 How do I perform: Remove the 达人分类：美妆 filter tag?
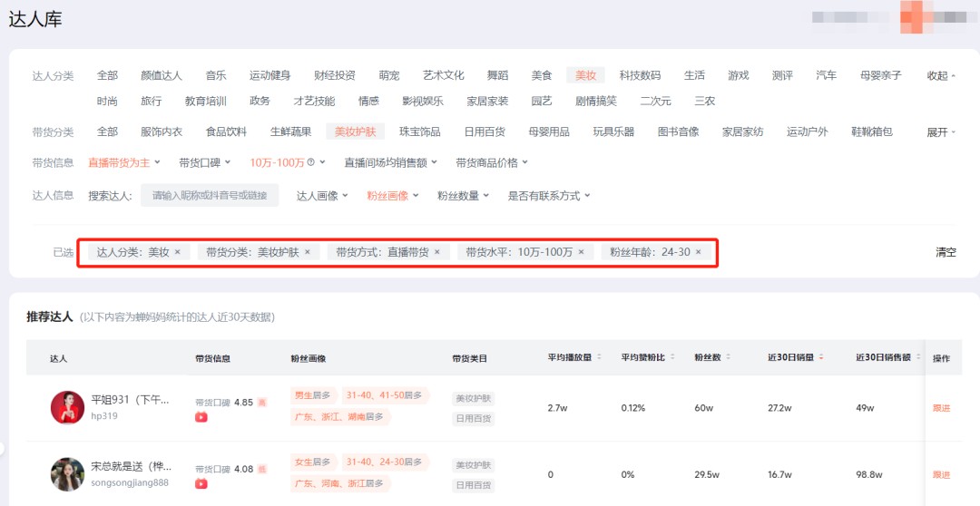[178, 252]
